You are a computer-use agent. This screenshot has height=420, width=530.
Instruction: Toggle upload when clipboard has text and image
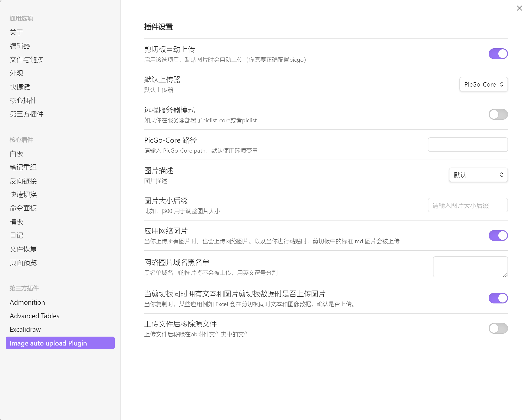tap(498, 298)
